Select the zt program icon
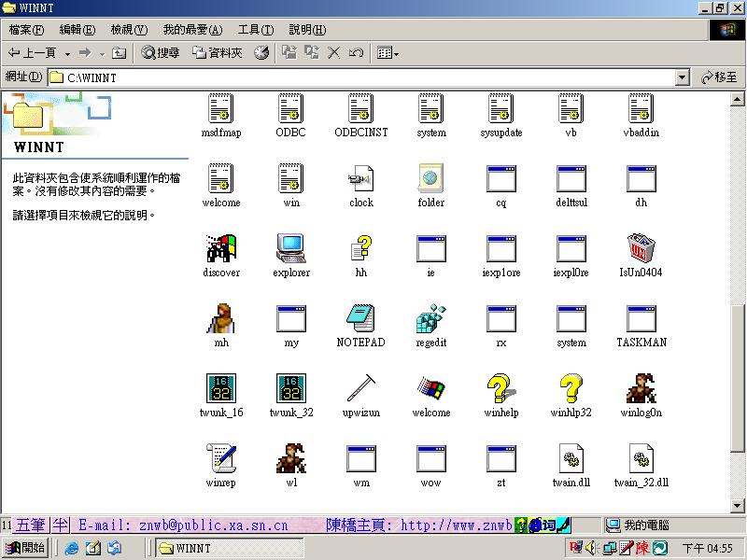747x560 pixels. (x=501, y=458)
